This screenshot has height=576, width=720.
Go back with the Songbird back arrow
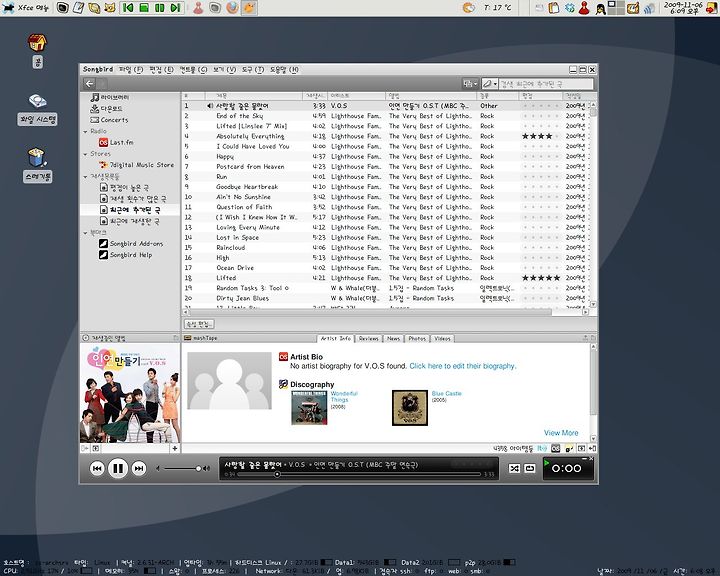click(x=90, y=84)
